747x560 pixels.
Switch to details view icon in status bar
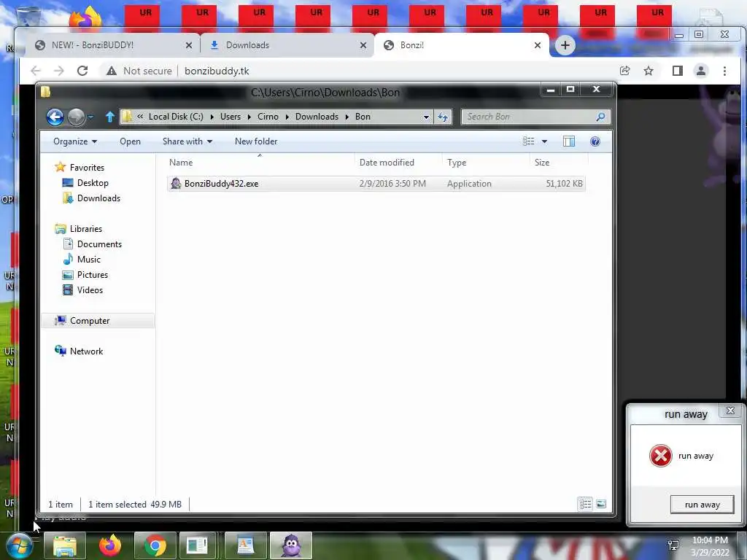pyautogui.click(x=586, y=504)
